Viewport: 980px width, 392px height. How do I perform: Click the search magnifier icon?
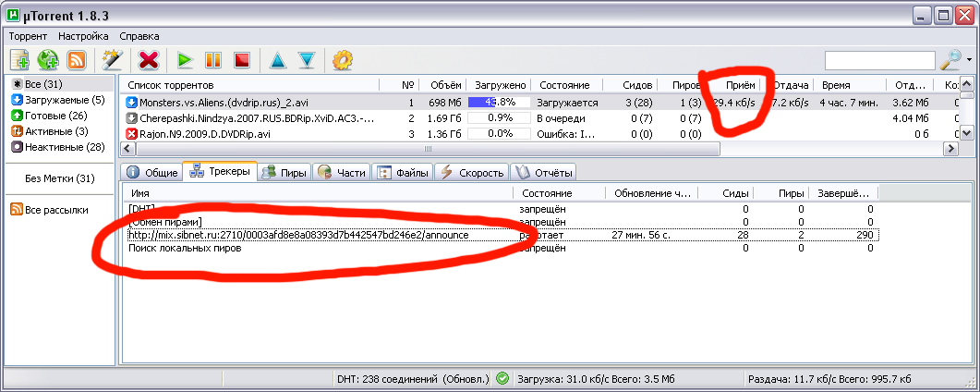click(x=950, y=60)
